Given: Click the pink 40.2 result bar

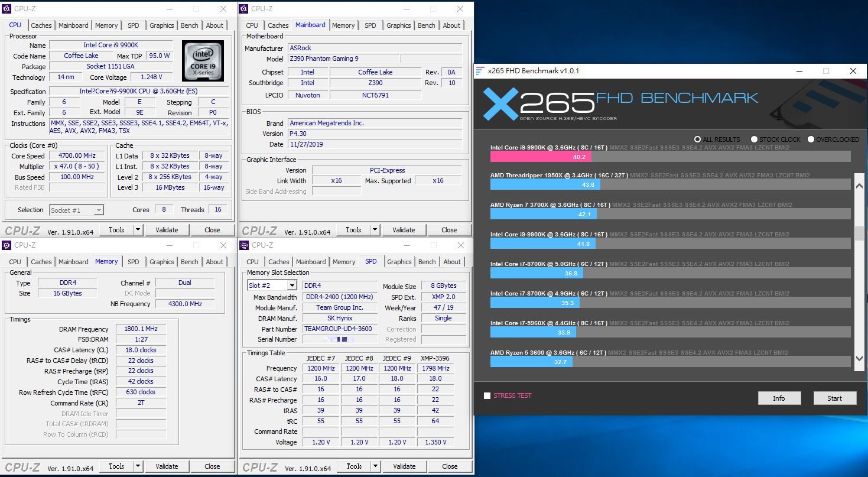Looking at the screenshot, I should pyautogui.click(x=541, y=157).
